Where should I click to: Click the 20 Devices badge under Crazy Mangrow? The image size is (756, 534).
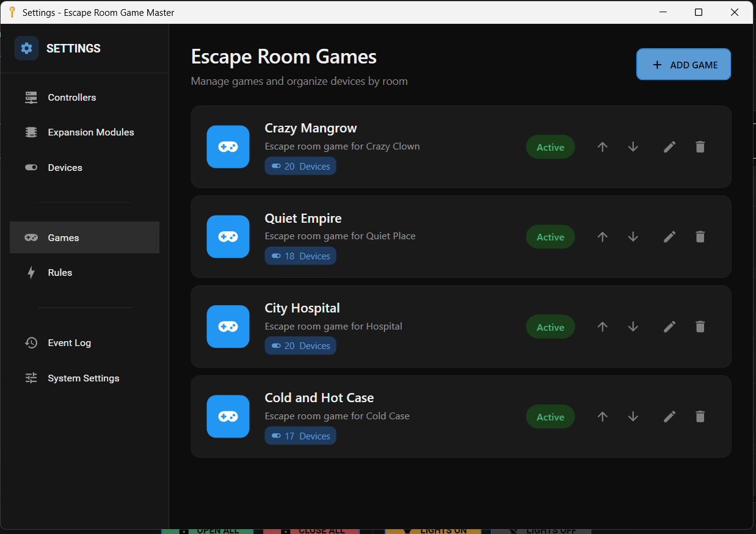(x=300, y=167)
